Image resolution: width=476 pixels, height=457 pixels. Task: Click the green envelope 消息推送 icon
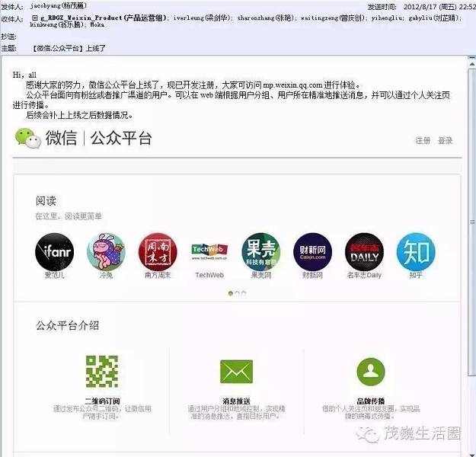pyautogui.click(x=236, y=372)
